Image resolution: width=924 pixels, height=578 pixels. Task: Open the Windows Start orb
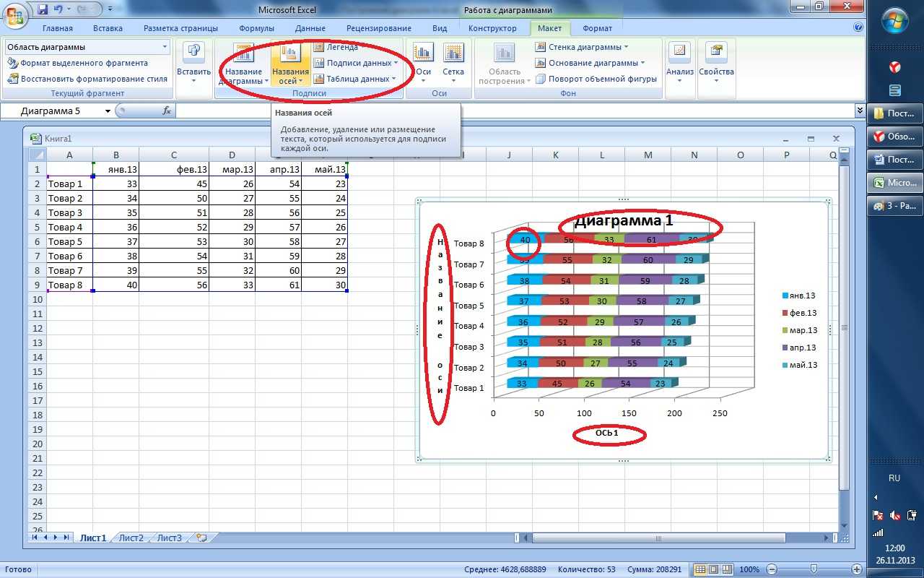[895, 19]
